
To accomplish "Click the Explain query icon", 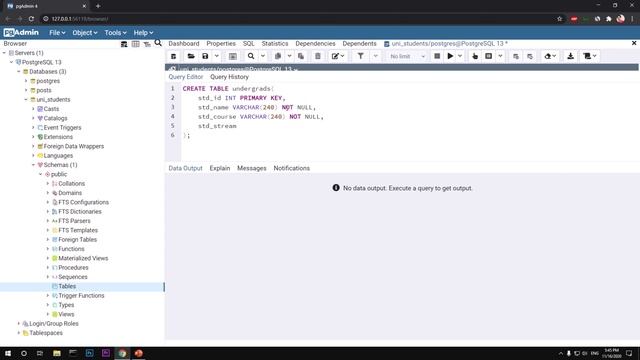I will click(x=475, y=56).
